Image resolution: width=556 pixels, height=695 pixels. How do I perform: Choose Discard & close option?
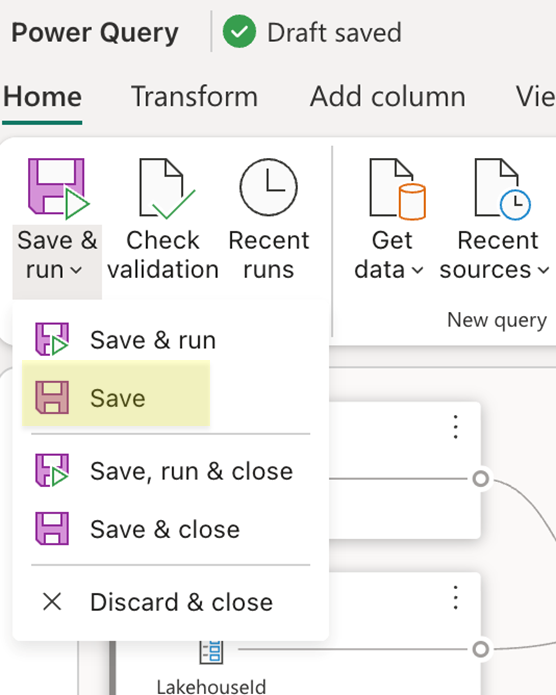[x=171, y=602]
